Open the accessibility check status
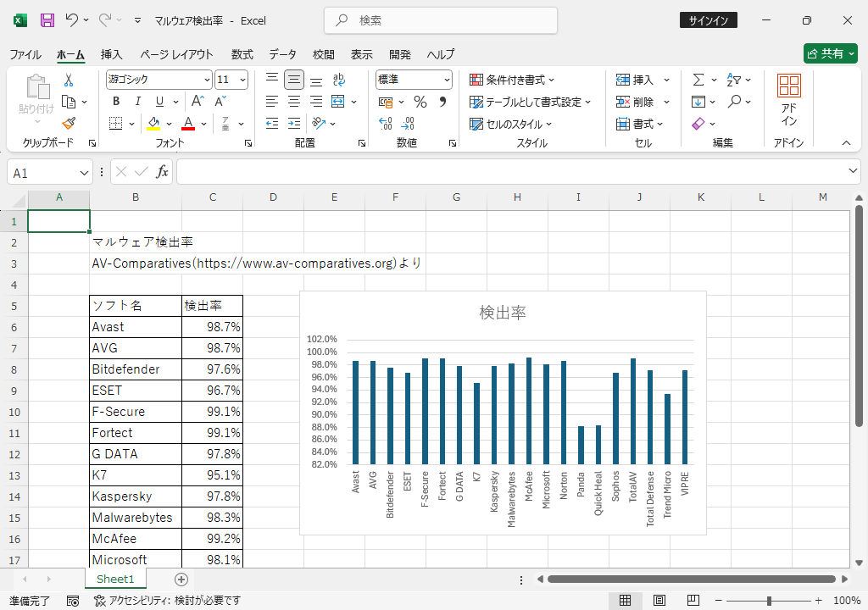Viewport: 868px width, 610px height. click(x=167, y=601)
